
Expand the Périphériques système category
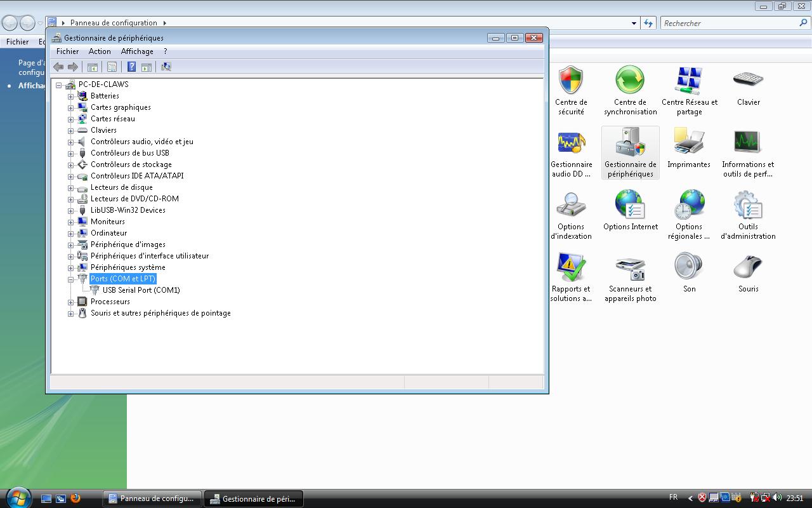[70, 268]
